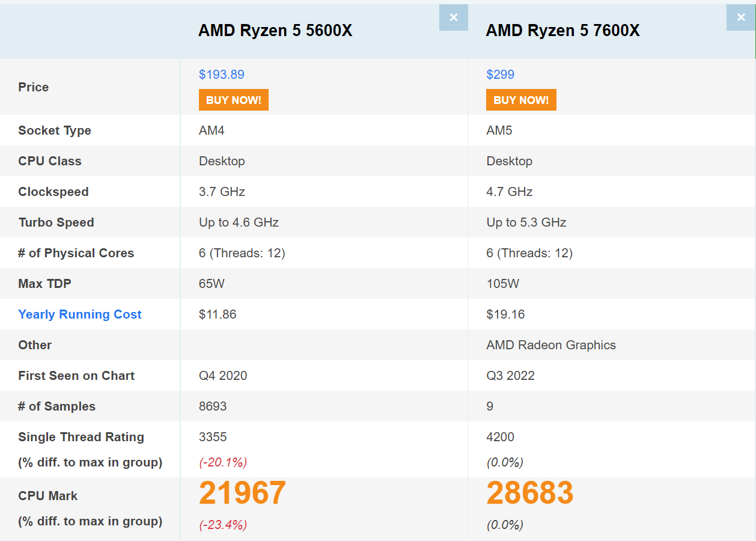
Task: Click the Turbo Speed row label
Action: 56,222
